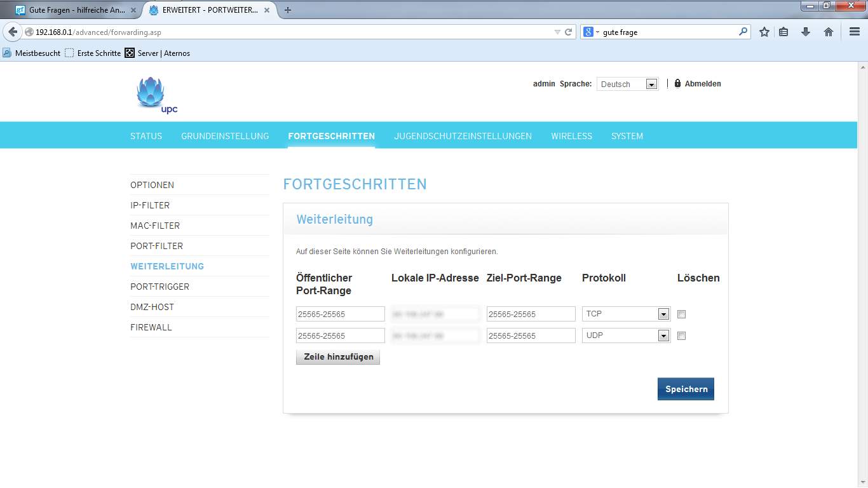This screenshot has width=868, height=488.
Task: Select DMZ-HOST in the sidebar
Action: coord(152,307)
